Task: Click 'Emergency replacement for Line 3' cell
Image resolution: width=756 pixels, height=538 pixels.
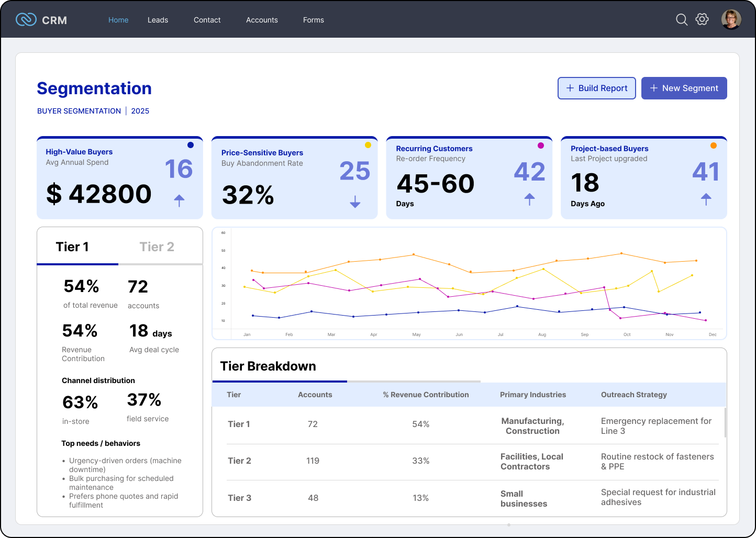Action: pos(656,426)
